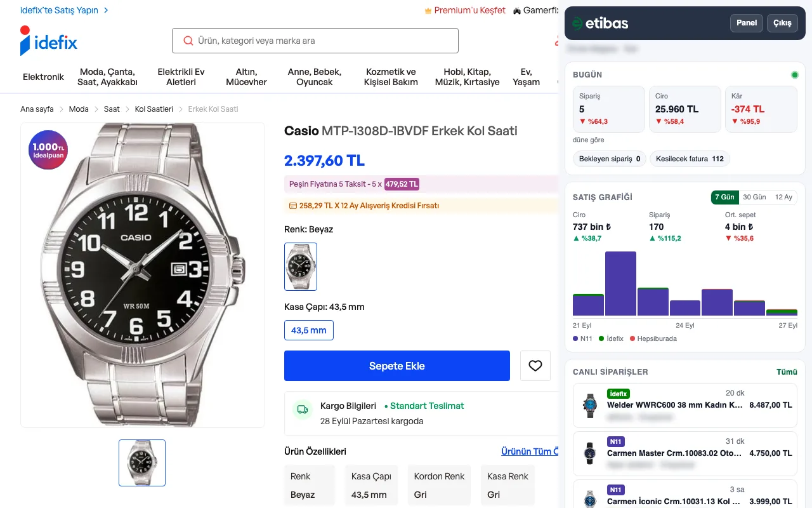Viewport: 812px width, 508px height.
Task: Open the Welder watch order thumbnail
Action: pyautogui.click(x=590, y=405)
